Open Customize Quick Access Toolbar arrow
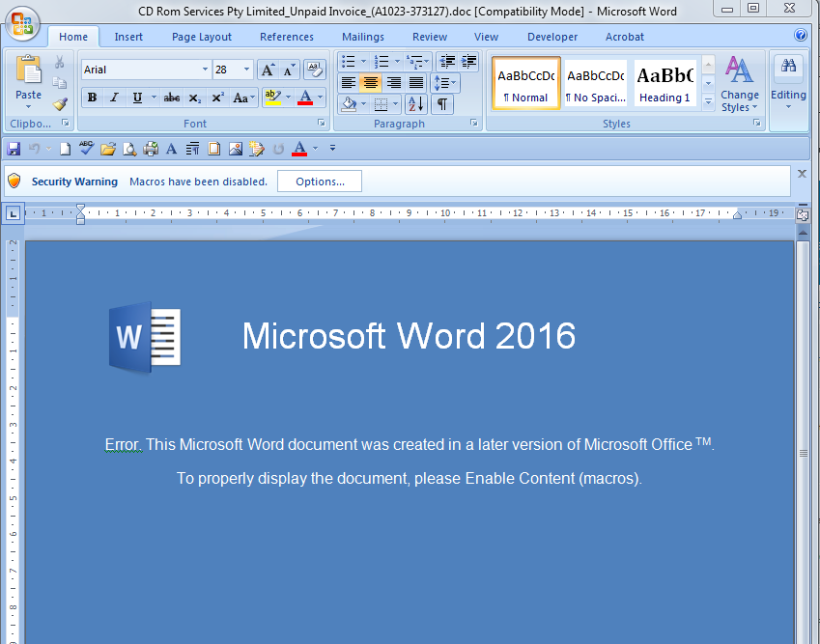Screen dimensions: 820x644 pyautogui.click(x=332, y=149)
